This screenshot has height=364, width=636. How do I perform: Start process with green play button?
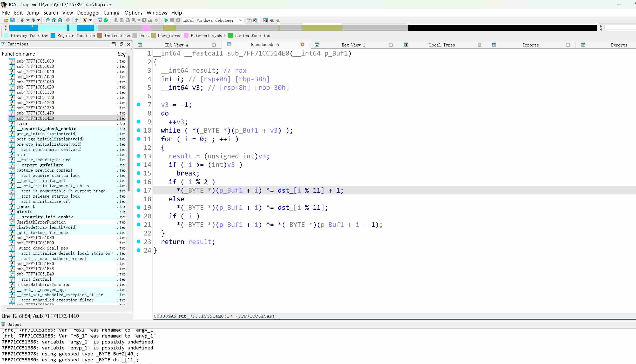[x=166, y=20]
